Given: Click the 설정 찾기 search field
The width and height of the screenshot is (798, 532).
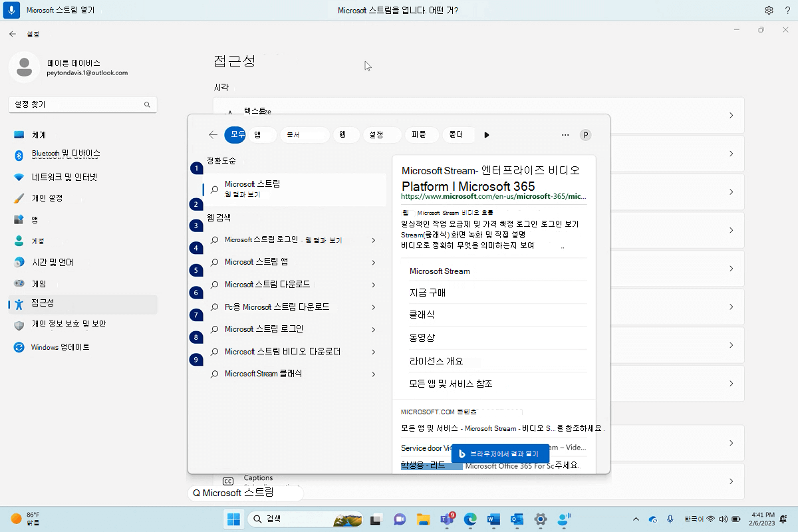Looking at the screenshot, I should [x=82, y=104].
